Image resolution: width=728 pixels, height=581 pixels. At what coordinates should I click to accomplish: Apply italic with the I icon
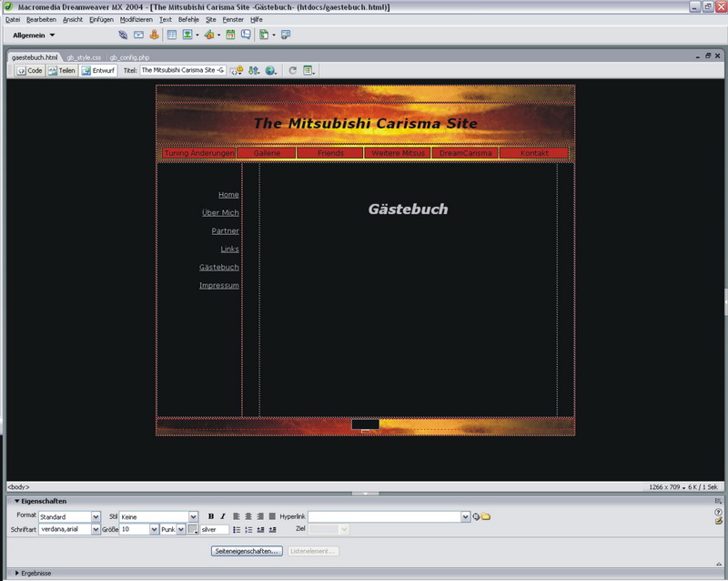(223, 516)
